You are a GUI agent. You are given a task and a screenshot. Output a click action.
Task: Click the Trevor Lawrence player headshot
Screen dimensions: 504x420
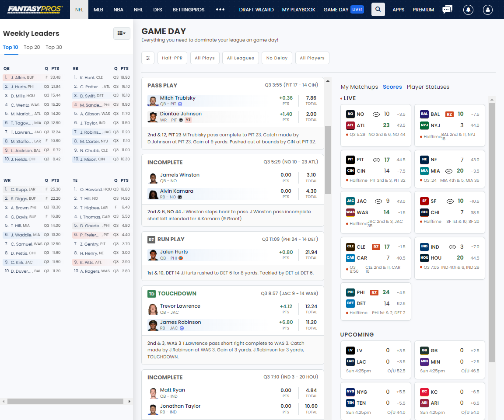(153, 309)
